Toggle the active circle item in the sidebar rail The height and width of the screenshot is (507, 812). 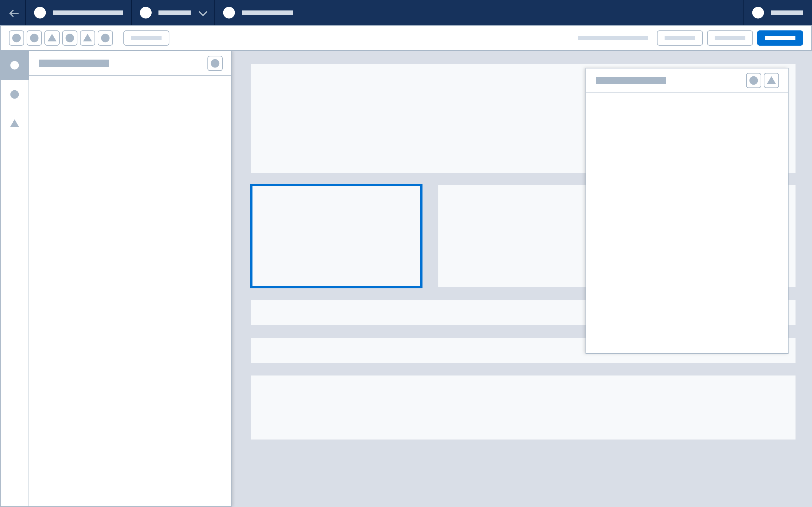pyautogui.click(x=14, y=65)
